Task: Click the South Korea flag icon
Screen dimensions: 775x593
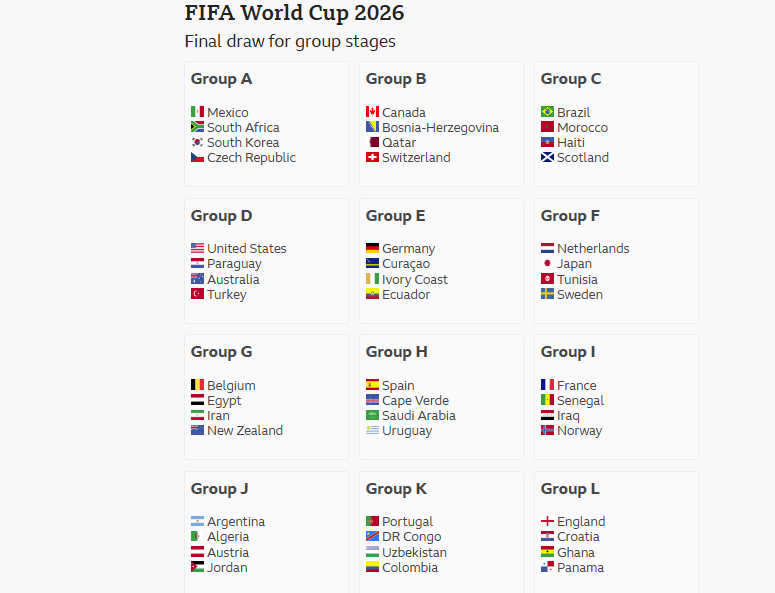Action: click(197, 143)
